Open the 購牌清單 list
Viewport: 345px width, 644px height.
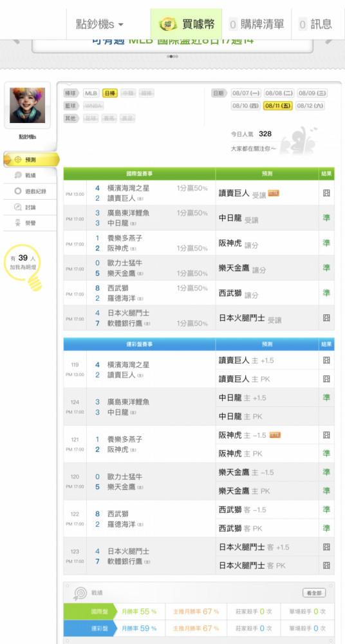(256, 24)
